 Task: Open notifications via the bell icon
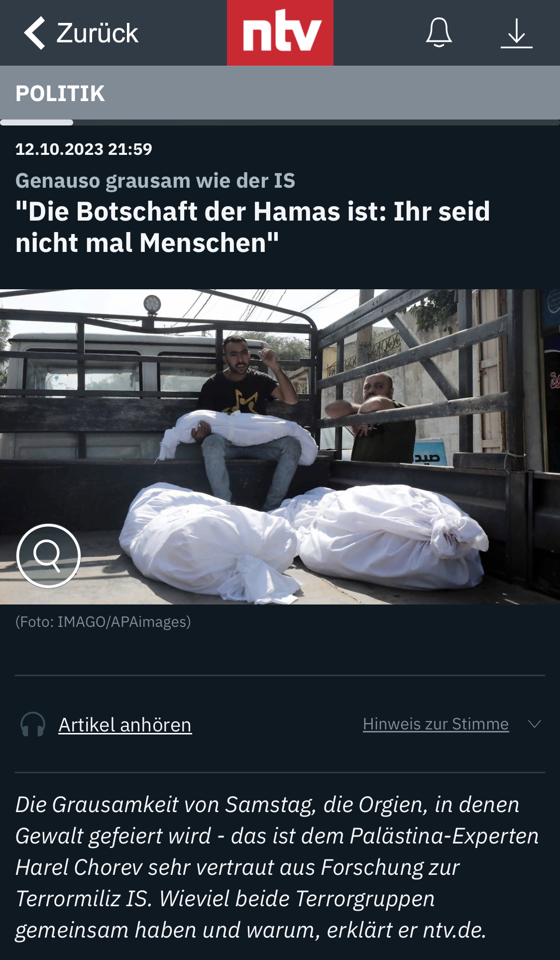point(439,33)
